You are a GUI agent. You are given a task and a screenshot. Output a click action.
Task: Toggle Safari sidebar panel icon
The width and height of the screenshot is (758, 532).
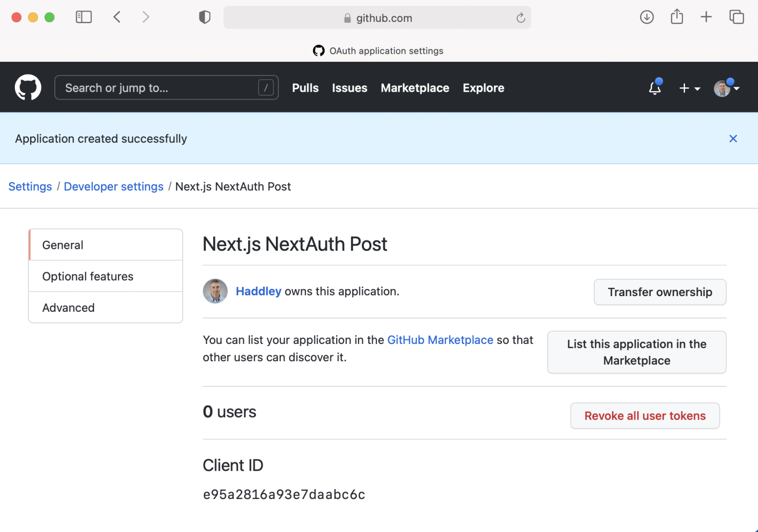tap(83, 17)
